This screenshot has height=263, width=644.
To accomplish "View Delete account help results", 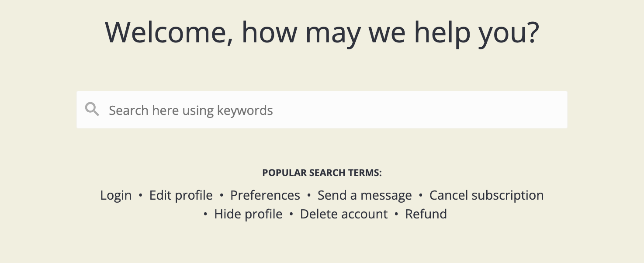I will click(x=344, y=214).
